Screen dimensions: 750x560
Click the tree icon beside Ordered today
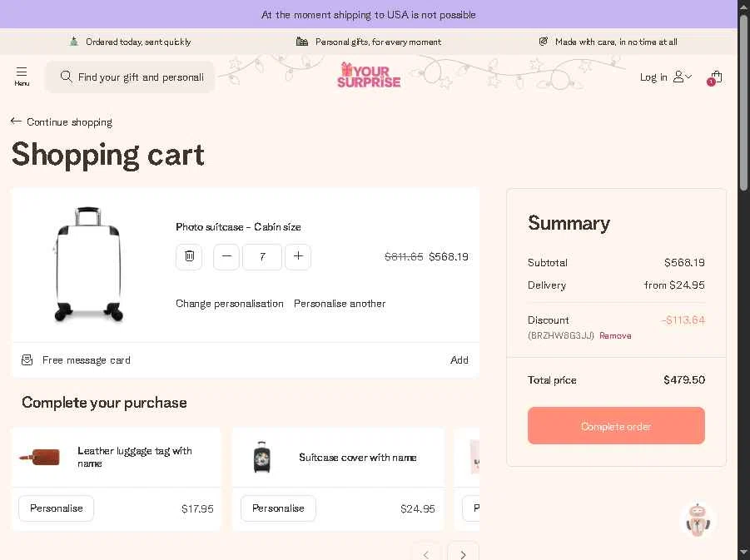73,42
